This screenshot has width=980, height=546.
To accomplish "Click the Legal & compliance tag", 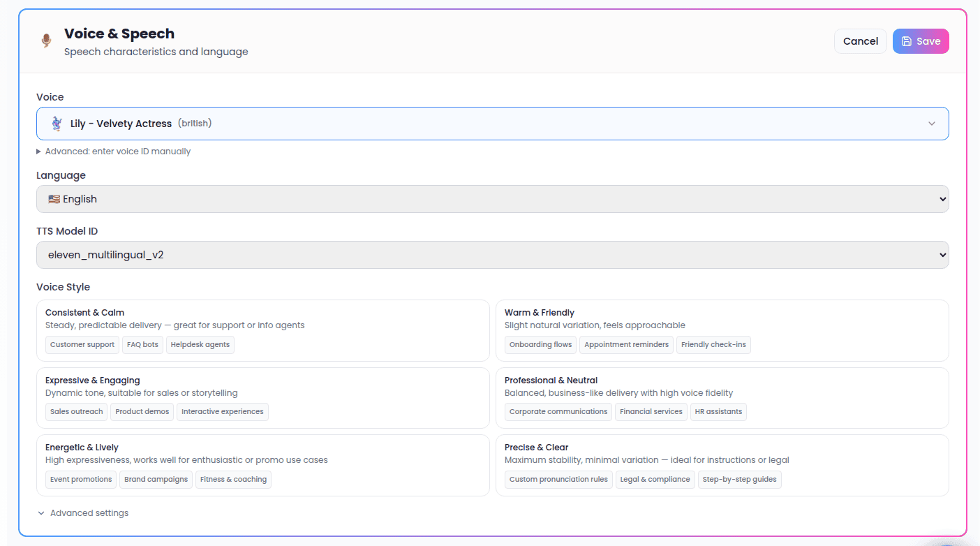I will pos(655,480).
